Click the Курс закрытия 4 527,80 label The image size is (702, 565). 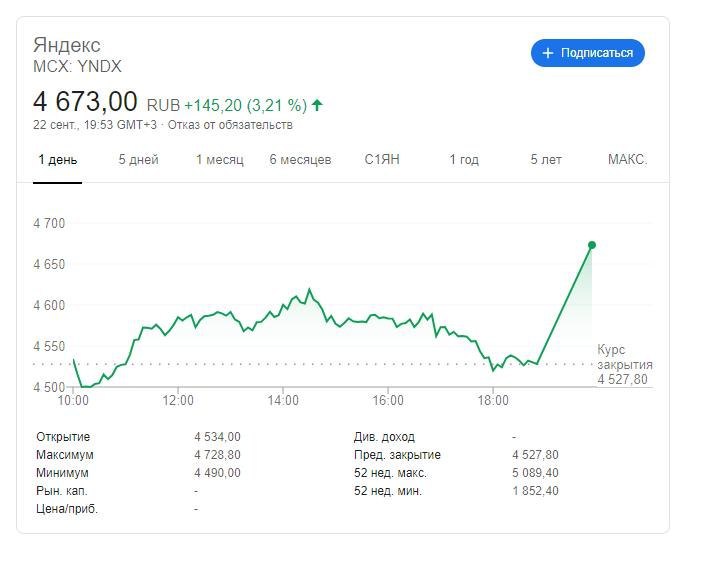[625, 364]
